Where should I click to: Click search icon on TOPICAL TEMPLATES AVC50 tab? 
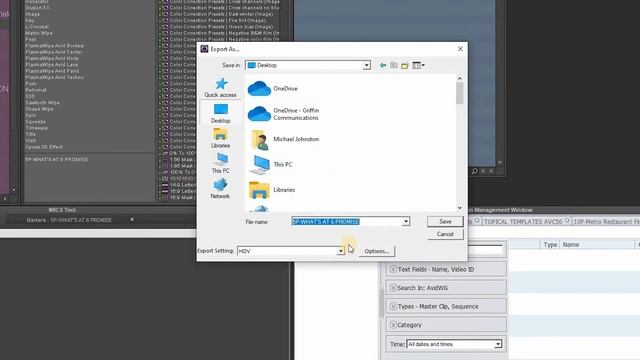point(567,221)
